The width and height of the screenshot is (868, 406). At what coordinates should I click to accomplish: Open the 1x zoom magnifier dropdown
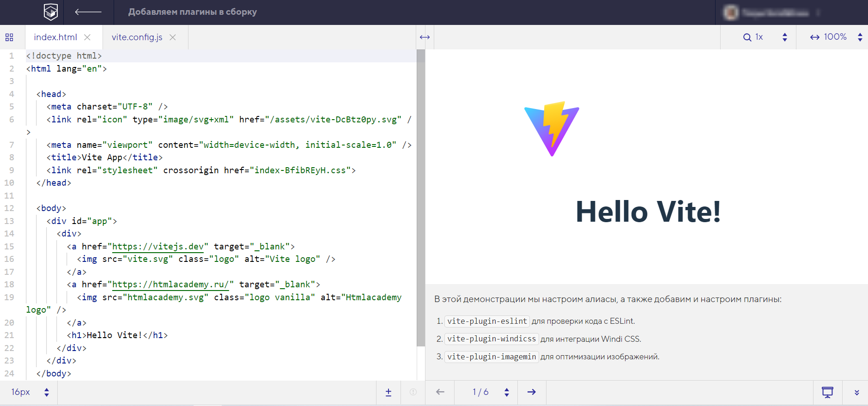(753, 37)
